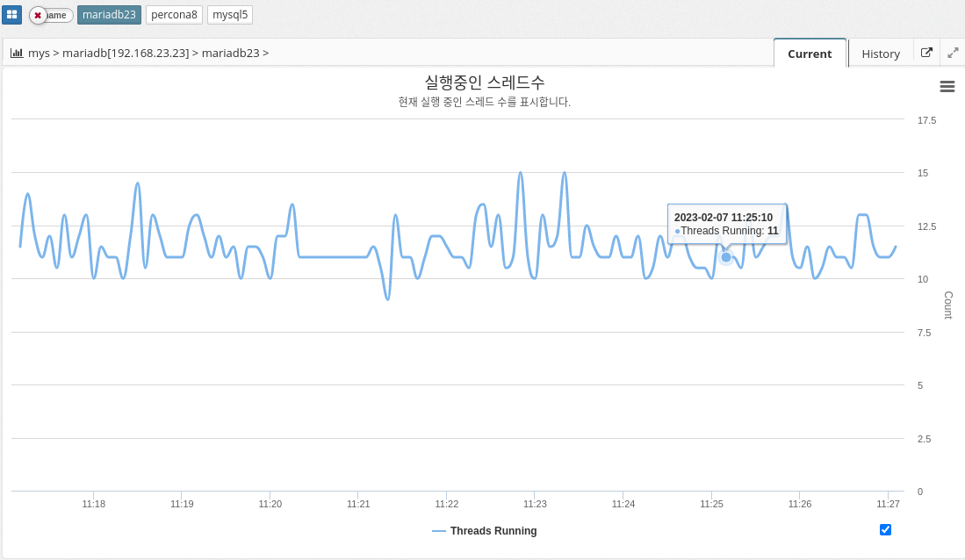965x560 pixels.
Task: Toggle the Threads Running legend label
Action: [493, 531]
